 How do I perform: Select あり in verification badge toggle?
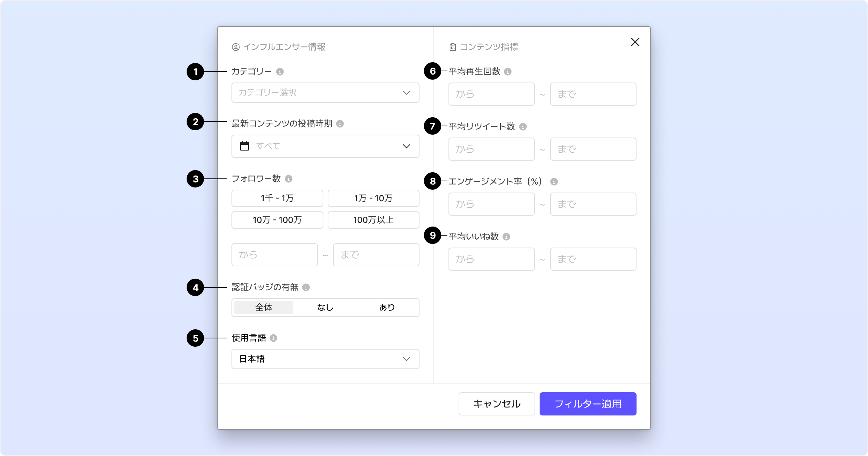tap(387, 308)
